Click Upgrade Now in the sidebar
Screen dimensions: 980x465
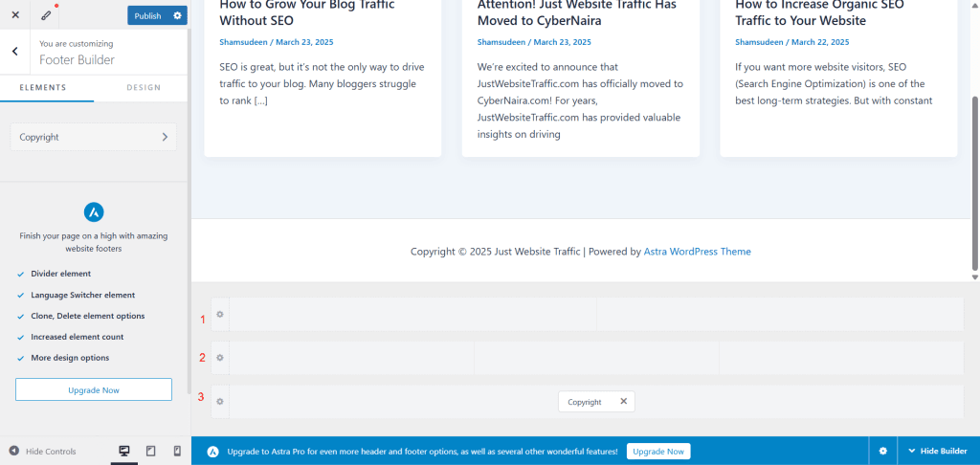pyautogui.click(x=94, y=390)
